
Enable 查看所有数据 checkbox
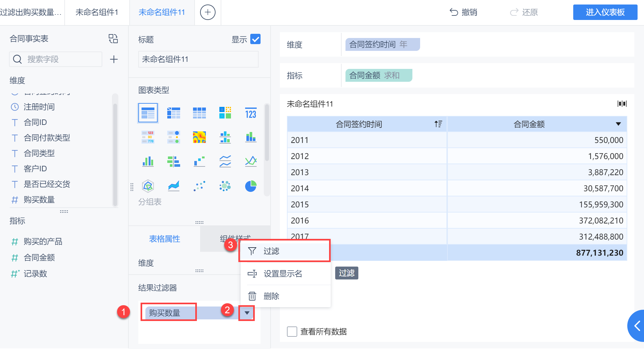(292, 332)
